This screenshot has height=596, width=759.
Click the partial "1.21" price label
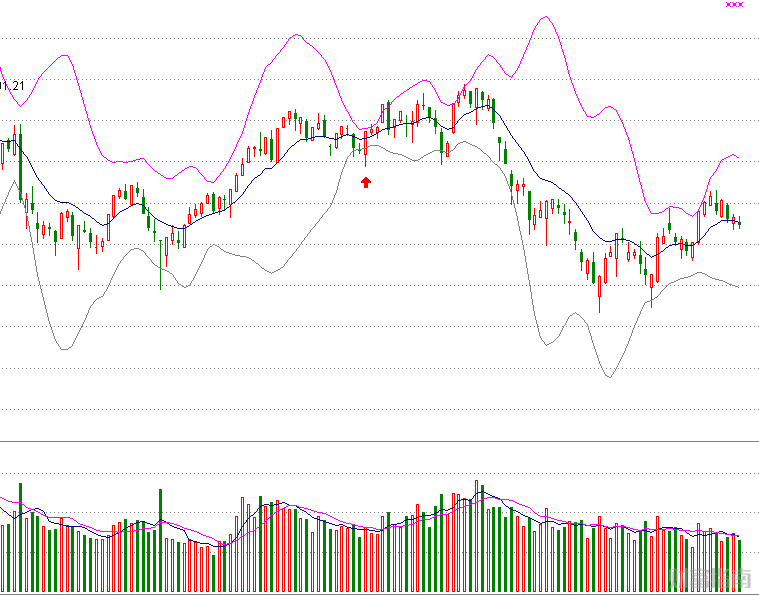tap(12, 87)
